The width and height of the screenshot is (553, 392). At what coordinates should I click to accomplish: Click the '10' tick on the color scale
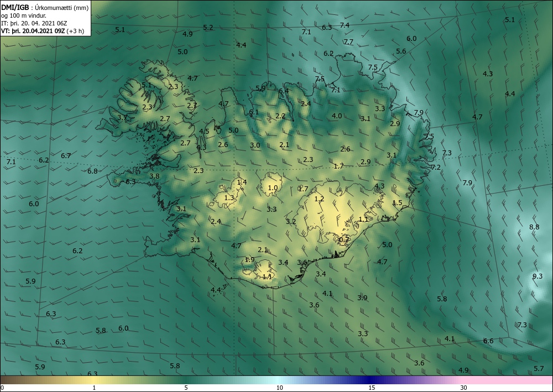pos(279,388)
